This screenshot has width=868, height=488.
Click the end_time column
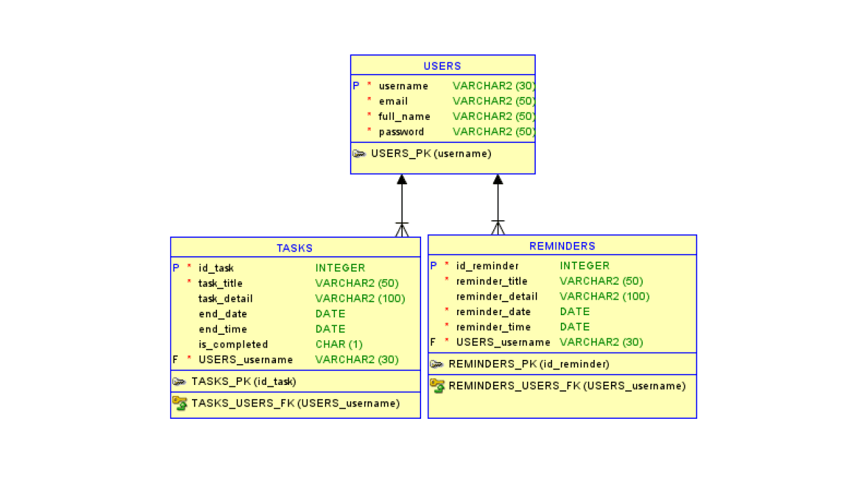223,329
